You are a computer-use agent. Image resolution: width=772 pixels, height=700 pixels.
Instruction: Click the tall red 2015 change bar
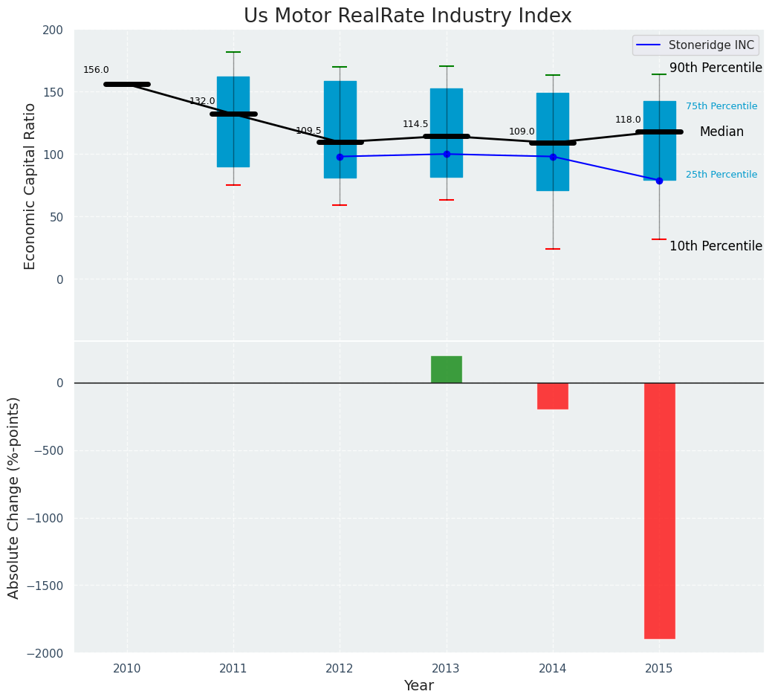pos(660,511)
